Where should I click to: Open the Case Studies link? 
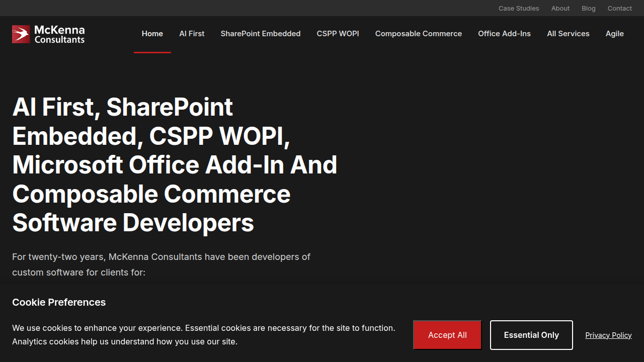click(x=519, y=8)
